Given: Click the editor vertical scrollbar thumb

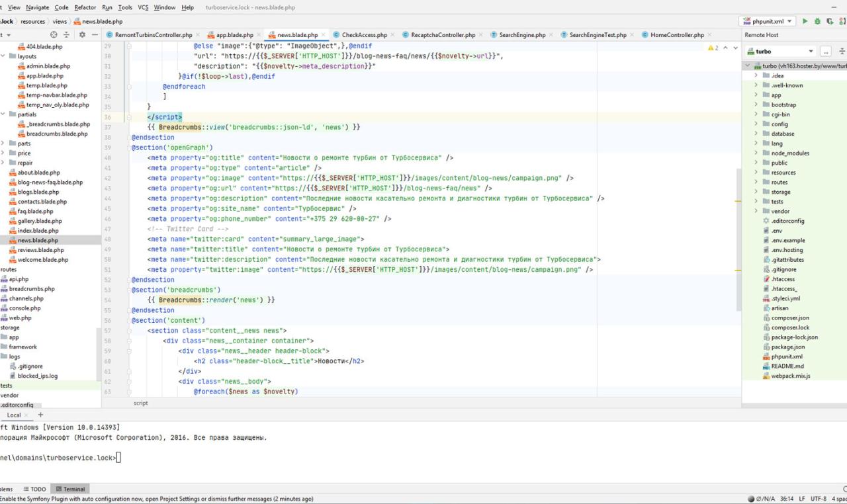Looking at the screenshot, I should (738, 239).
